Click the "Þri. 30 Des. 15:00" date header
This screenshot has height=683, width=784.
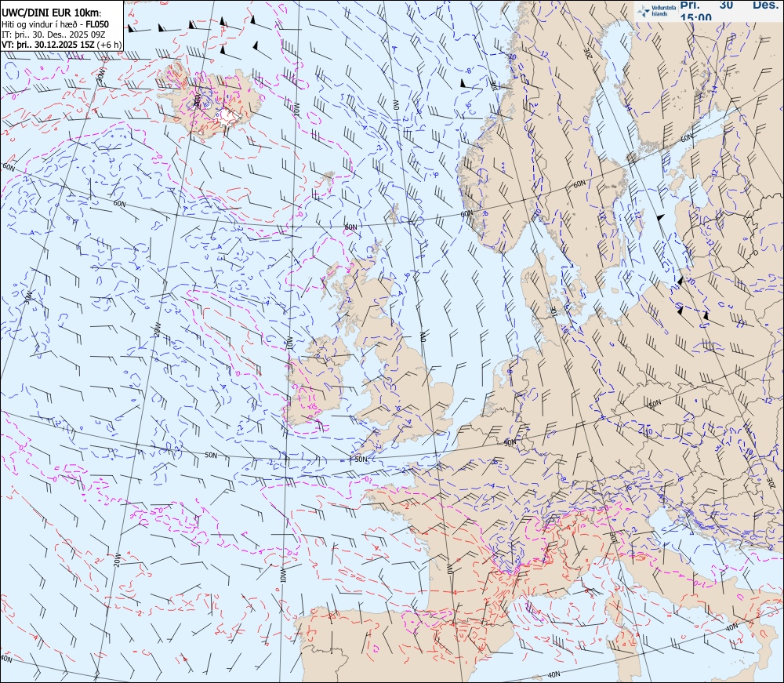tap(731, 10)
